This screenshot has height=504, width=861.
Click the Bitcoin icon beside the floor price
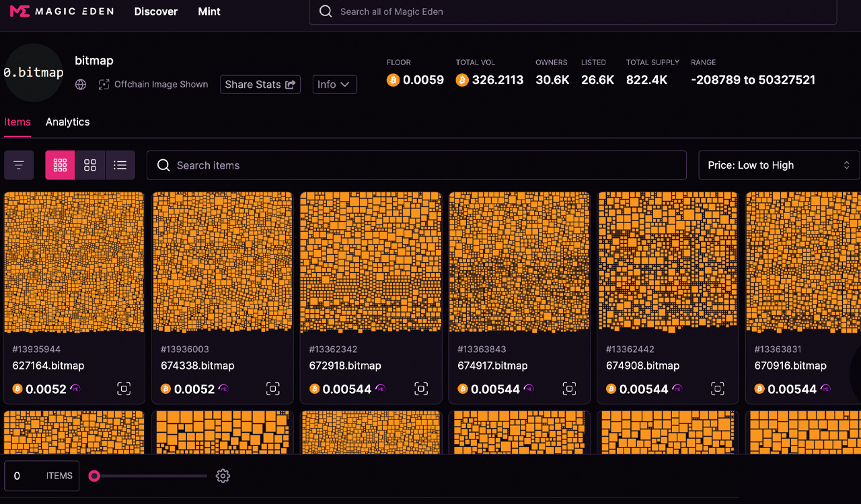point(393,79)
